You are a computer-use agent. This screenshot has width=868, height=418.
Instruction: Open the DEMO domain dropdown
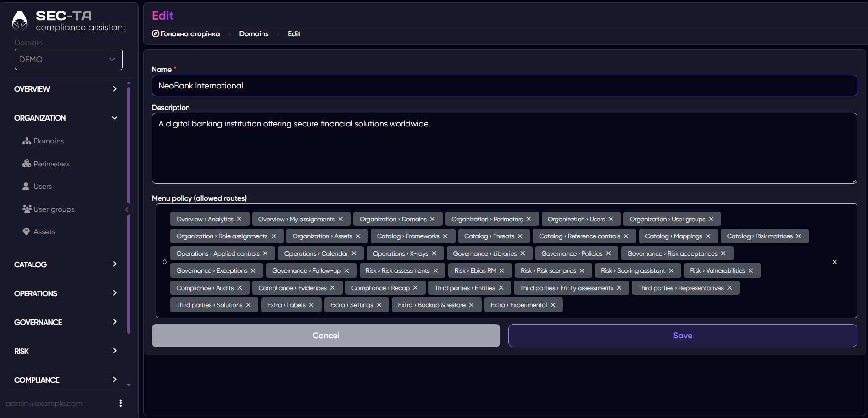click(69, 60)
